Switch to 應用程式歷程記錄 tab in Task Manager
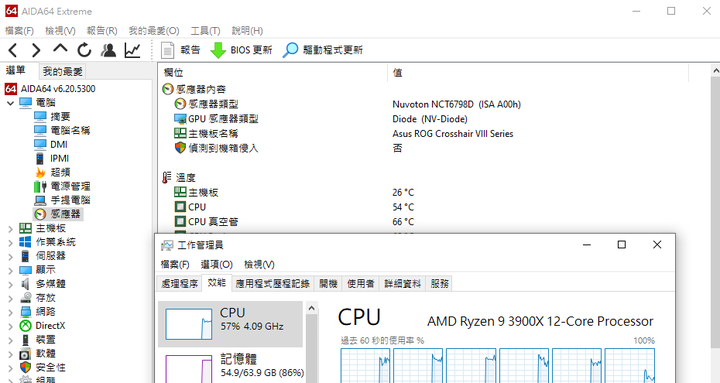 273,284
